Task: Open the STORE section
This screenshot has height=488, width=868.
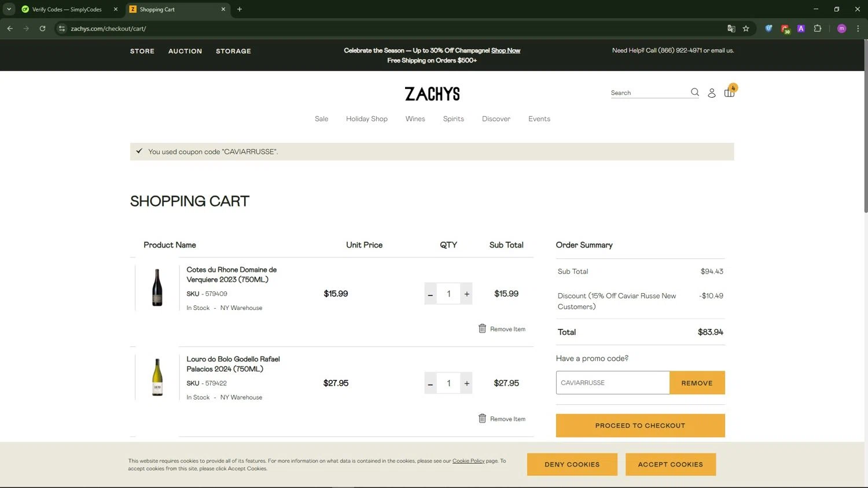Action: [142, 51]
